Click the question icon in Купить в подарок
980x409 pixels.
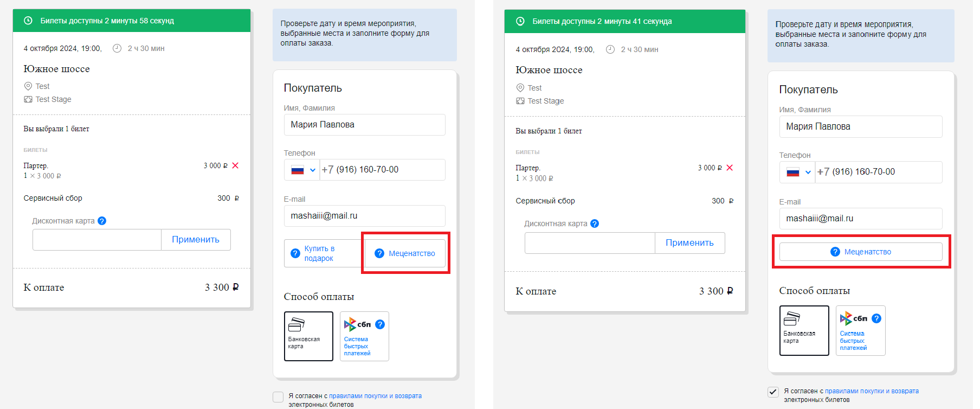tap(295, 253)
